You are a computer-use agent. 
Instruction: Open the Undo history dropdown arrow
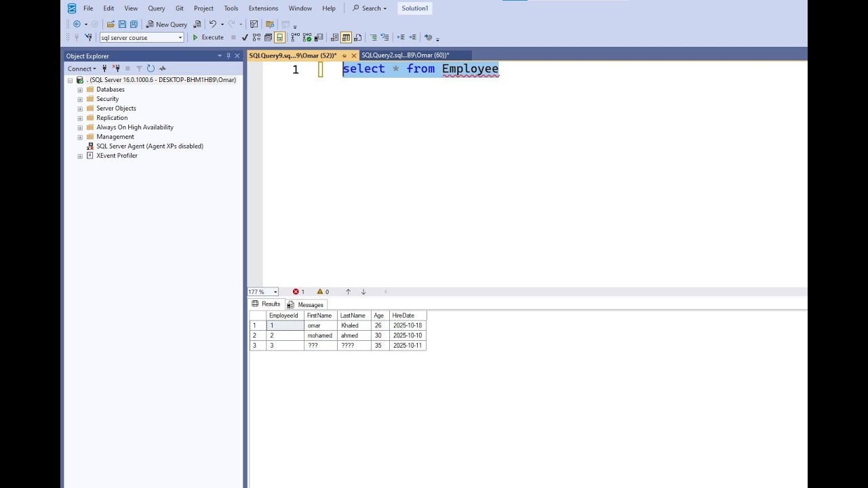click(x=222, y=24)
